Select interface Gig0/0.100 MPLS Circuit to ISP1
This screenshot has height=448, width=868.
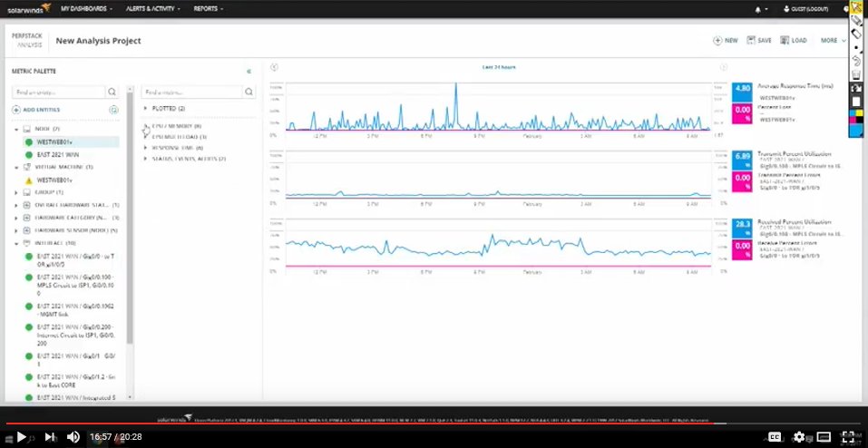(x=71, y=285)
